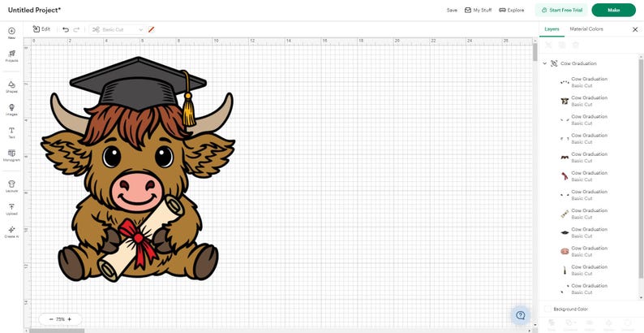Zoom in with the plus button
Image resolution: width=644 pixels, height=333 pixels.
coord(70,319)
